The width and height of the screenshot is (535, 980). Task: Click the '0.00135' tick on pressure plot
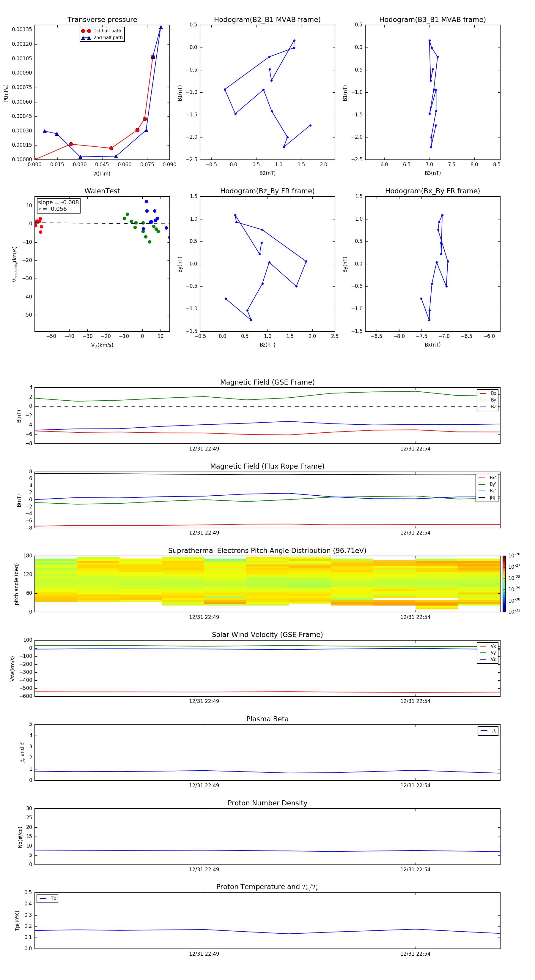point(22,30)
